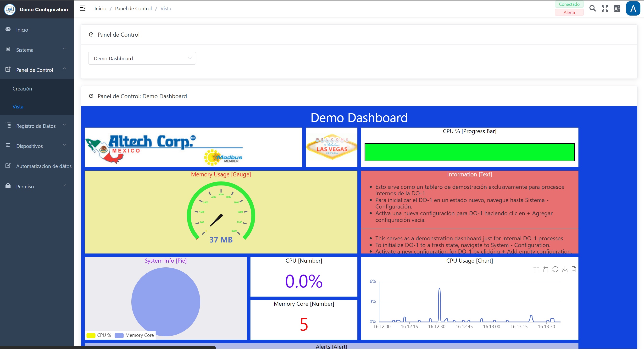
Task: Open the language translation icon
Action: 617,9
